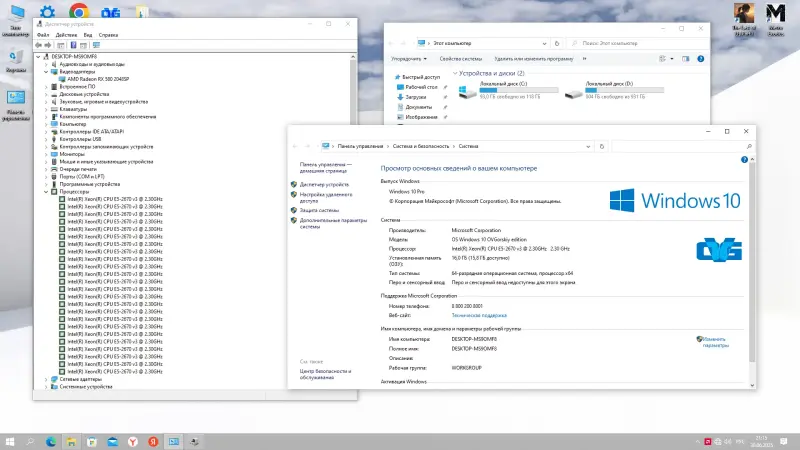The image size is (800, 450).
Task: Click the Local Disk (C:) usage bar
Action: click(x=519, y=90)
